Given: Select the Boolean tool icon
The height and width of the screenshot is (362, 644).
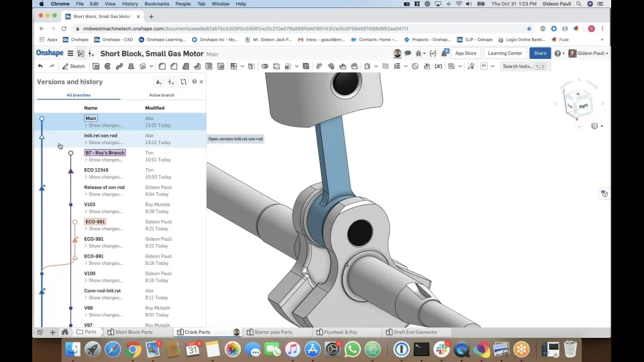Looking at the screenshot, I should pyautogui.click(x=264, y=66).
